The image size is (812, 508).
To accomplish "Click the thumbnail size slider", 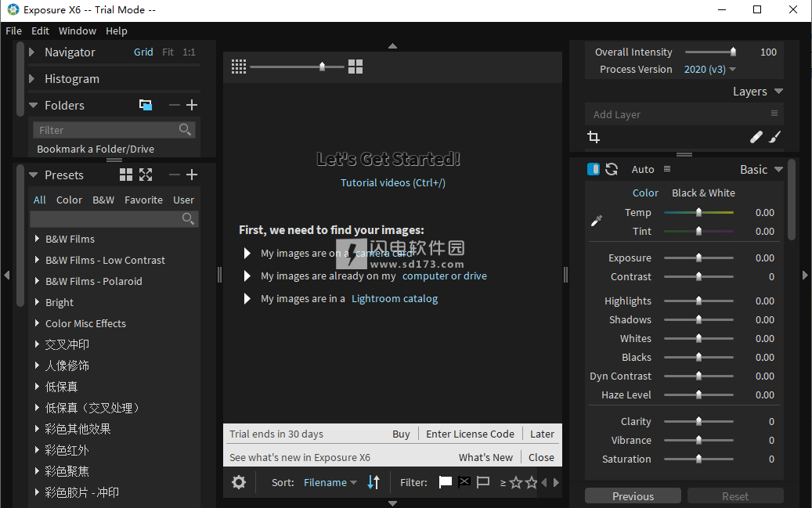I will coord(297,67).
